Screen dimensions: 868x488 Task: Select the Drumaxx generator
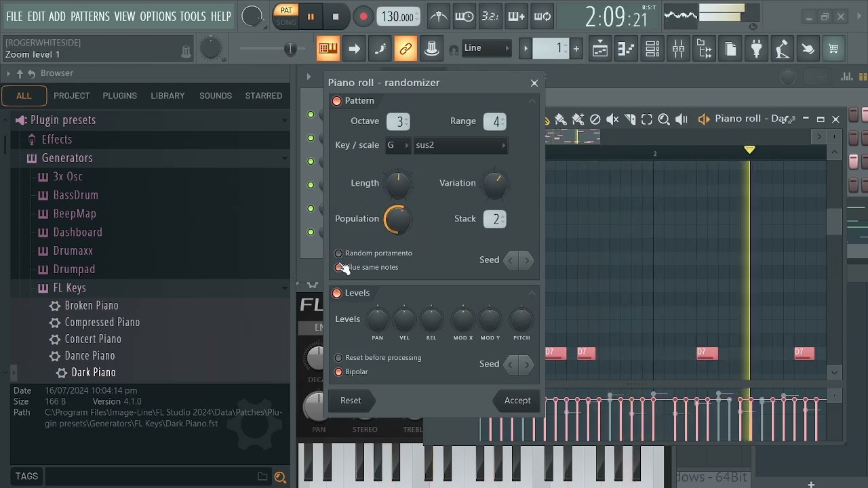point(73,251)
